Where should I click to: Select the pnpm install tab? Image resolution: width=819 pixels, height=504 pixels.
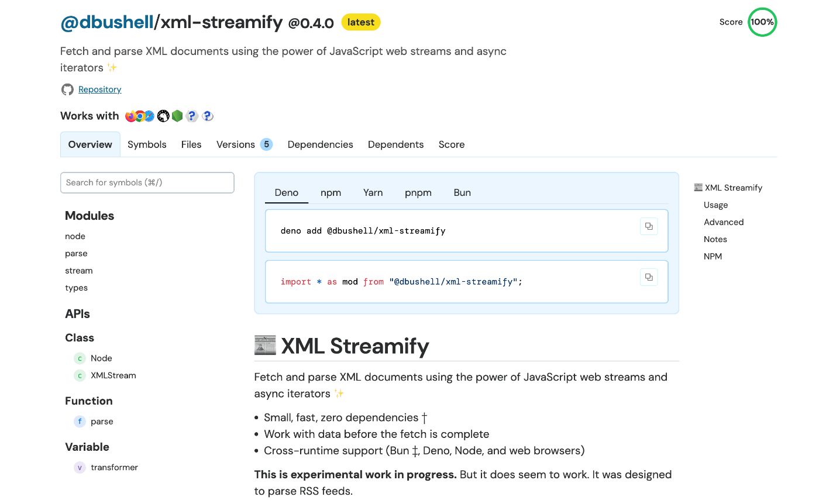tap(418, 192)
